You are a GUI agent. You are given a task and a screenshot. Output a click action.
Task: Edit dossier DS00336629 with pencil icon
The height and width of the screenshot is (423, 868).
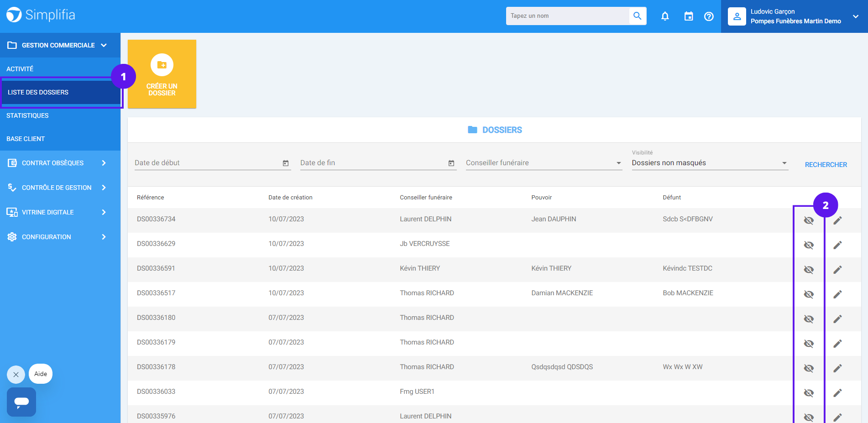click(837, 245)
